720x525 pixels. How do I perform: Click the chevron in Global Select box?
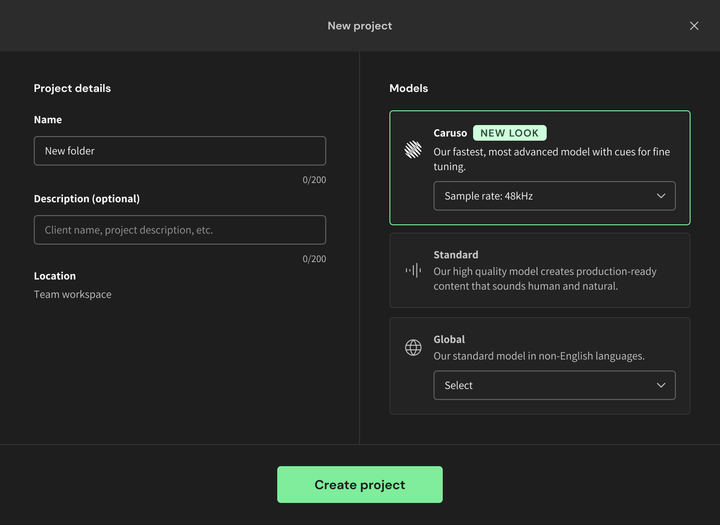click(x=661, y=385)
